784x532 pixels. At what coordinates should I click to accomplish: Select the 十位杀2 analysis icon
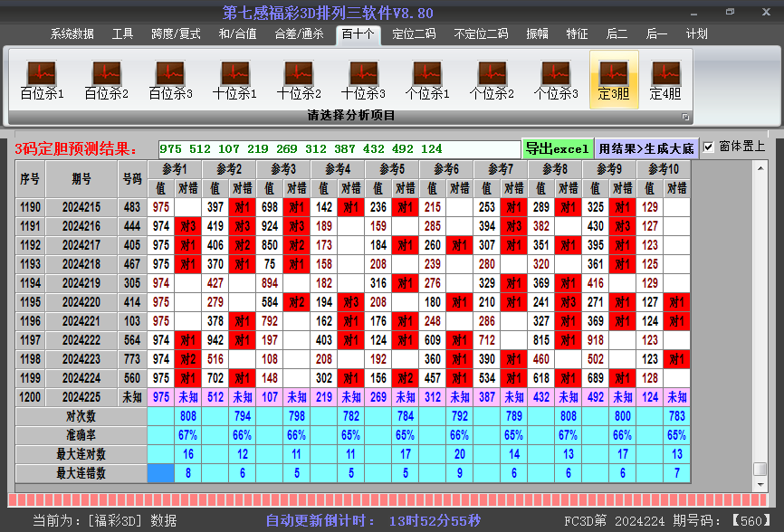(299, 80)
